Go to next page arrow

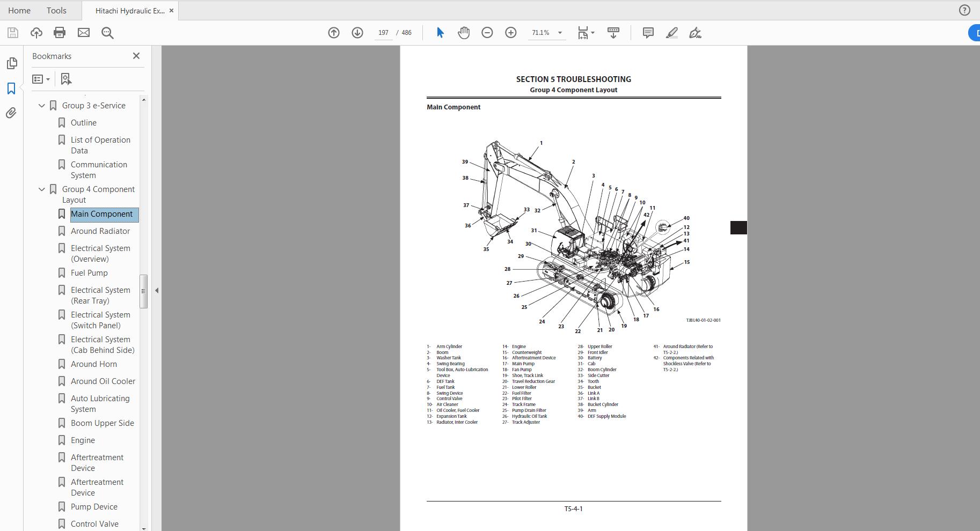click(x=357, y=33)
